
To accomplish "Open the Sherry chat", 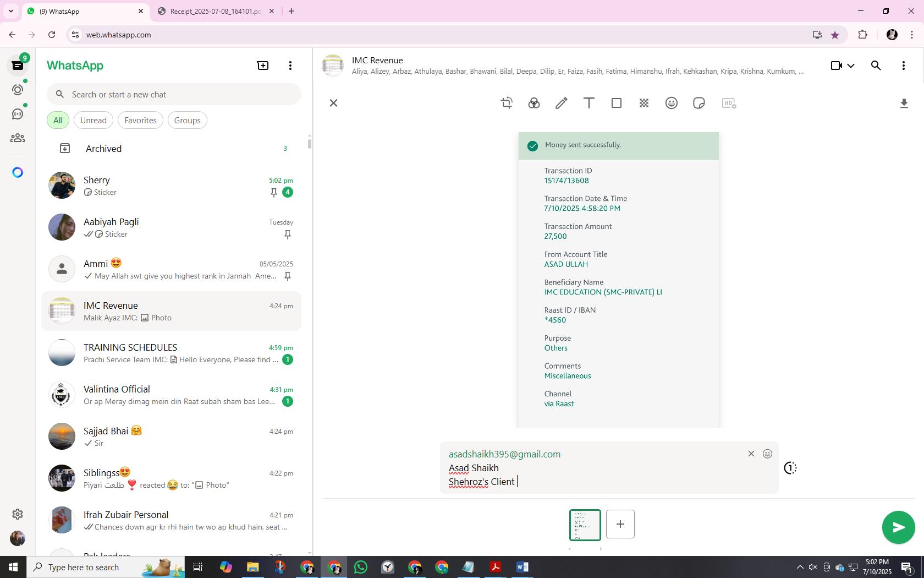I will 171,186.
